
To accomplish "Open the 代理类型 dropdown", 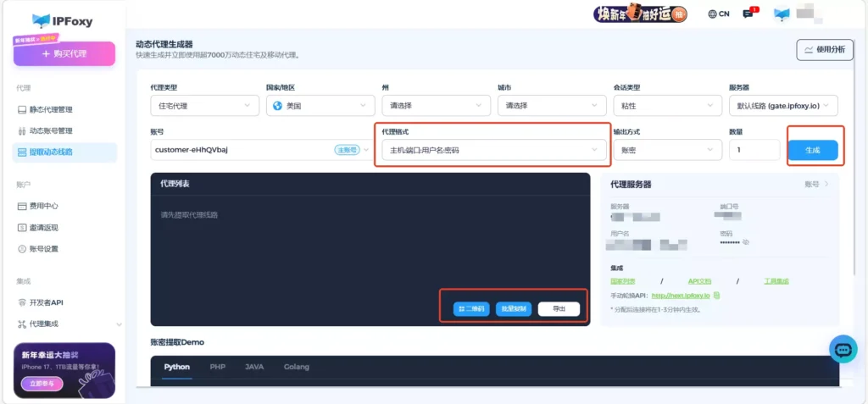I will coord(204,106).
